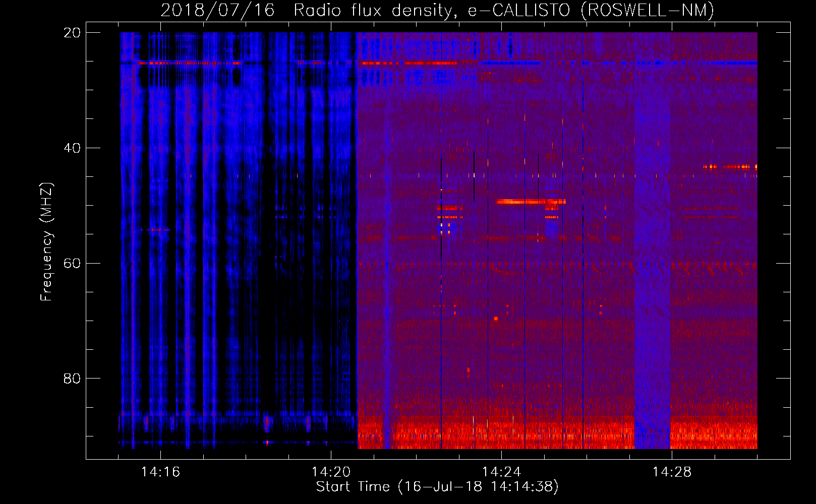Click the 'Start Time (16-Jul-18 14:14:38)' label
Screen dimensions: 816x504
click(437, 487)
